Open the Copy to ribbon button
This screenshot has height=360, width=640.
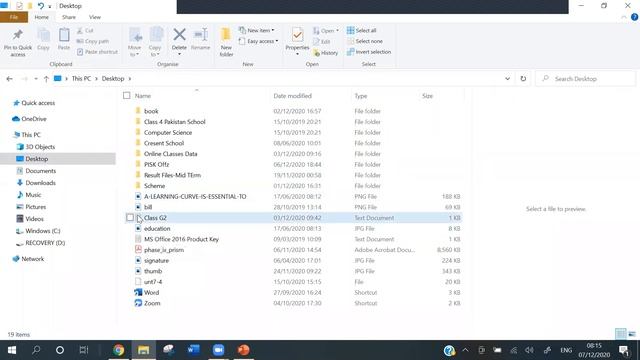156,42
